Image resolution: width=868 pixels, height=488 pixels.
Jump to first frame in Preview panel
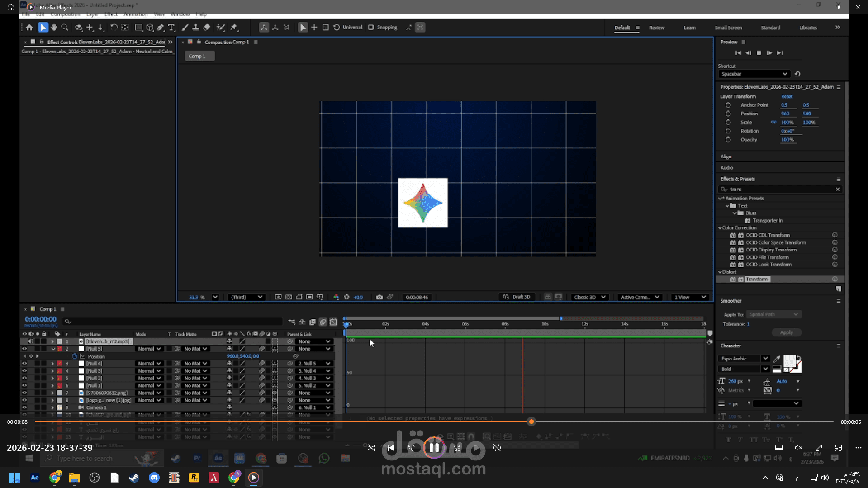[x=738, y=53]
